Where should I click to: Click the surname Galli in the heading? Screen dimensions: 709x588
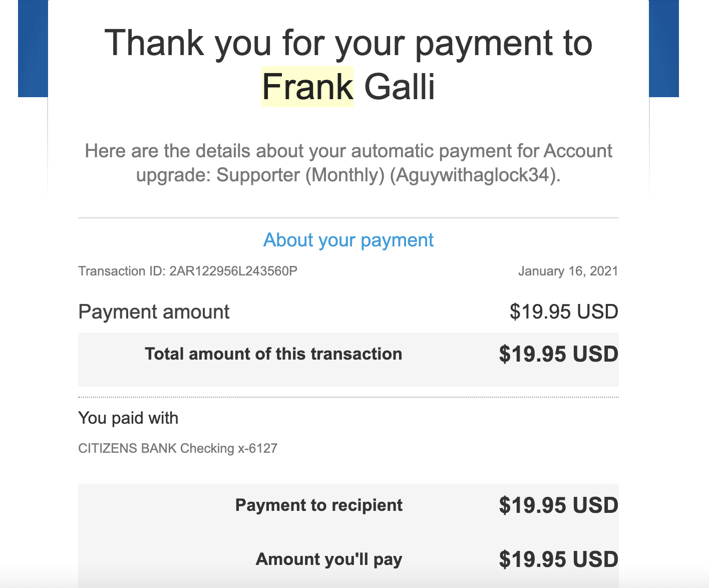point(399,87)
